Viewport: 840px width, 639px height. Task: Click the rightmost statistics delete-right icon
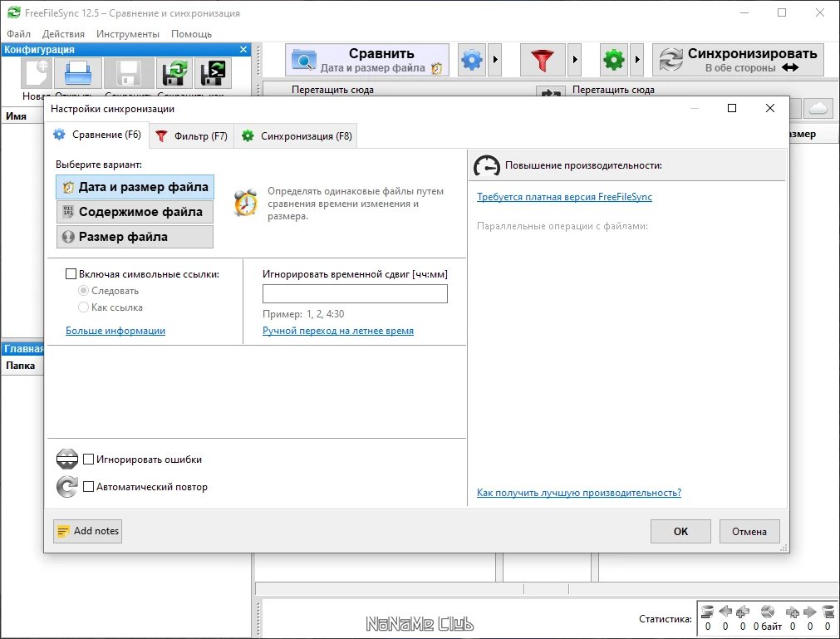tap(828, 612)
